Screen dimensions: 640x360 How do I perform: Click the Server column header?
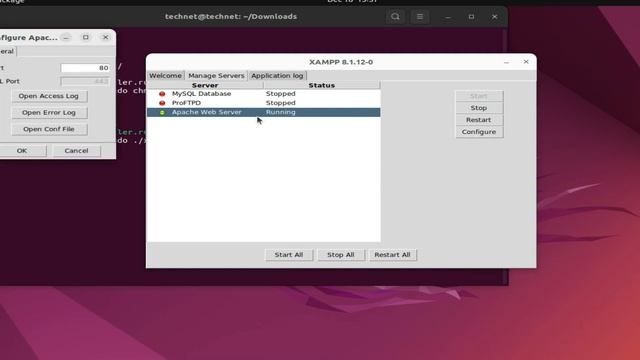coord(205,85)
